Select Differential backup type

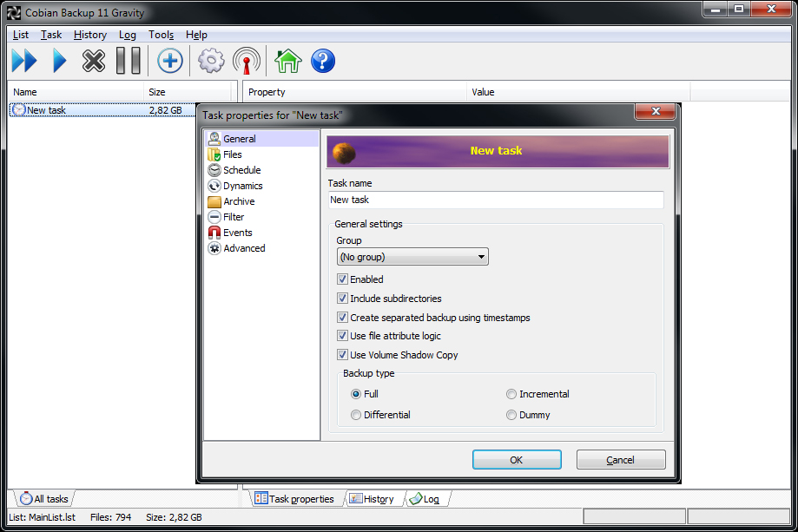[x=356, y=415]
